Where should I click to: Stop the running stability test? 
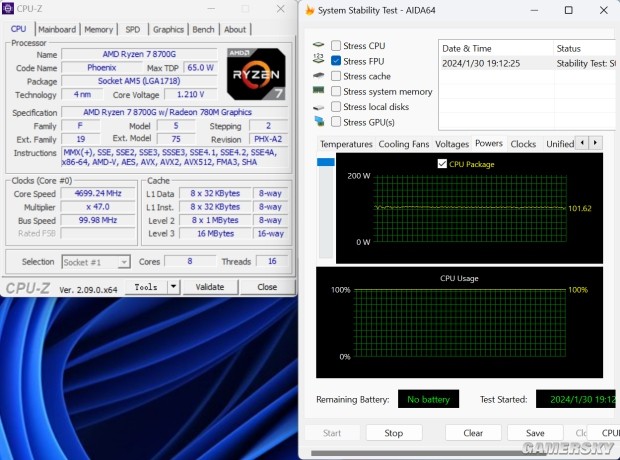pos(393,433)
